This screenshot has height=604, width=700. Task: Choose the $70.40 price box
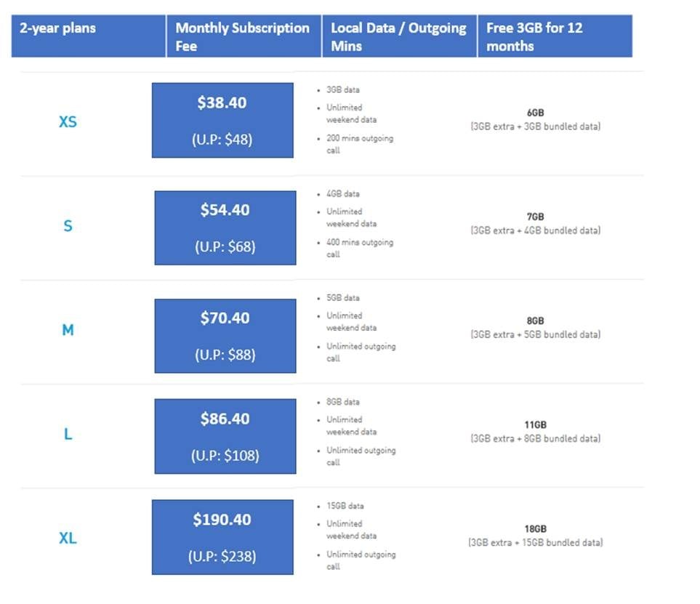pos(225,336)
